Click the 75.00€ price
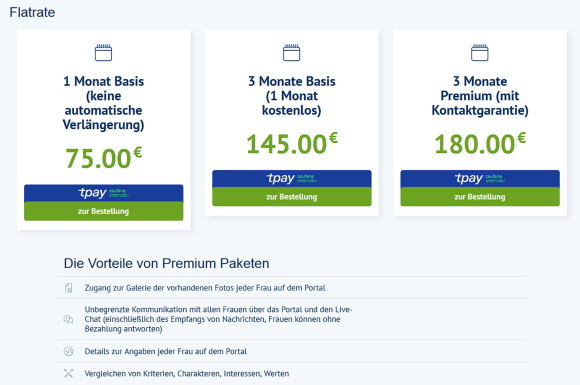This screenshot has height=385, width=580. [104, 158]
